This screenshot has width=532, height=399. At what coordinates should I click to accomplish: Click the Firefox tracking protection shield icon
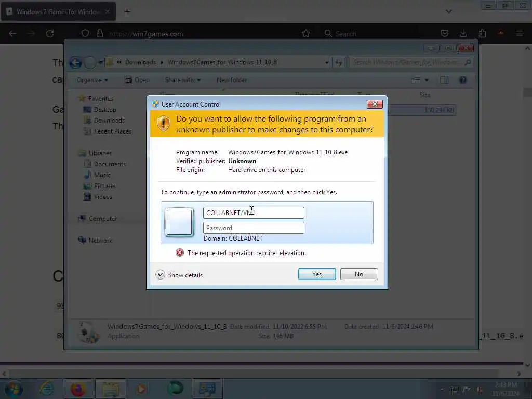(85, 34)
